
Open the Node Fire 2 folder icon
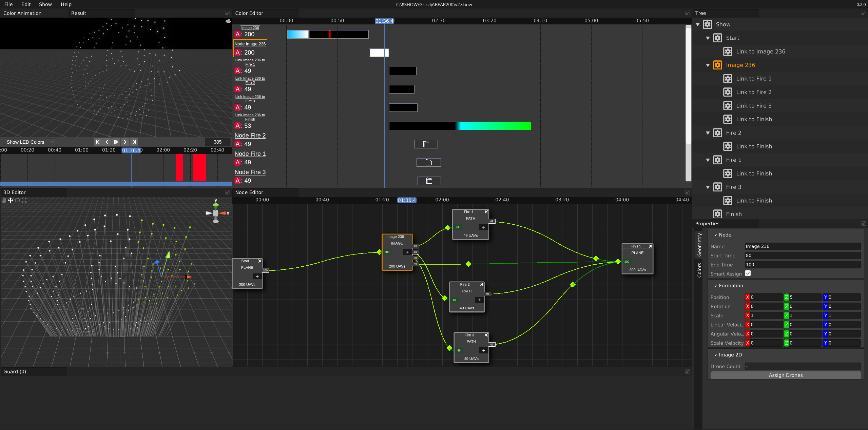(426, 144)
